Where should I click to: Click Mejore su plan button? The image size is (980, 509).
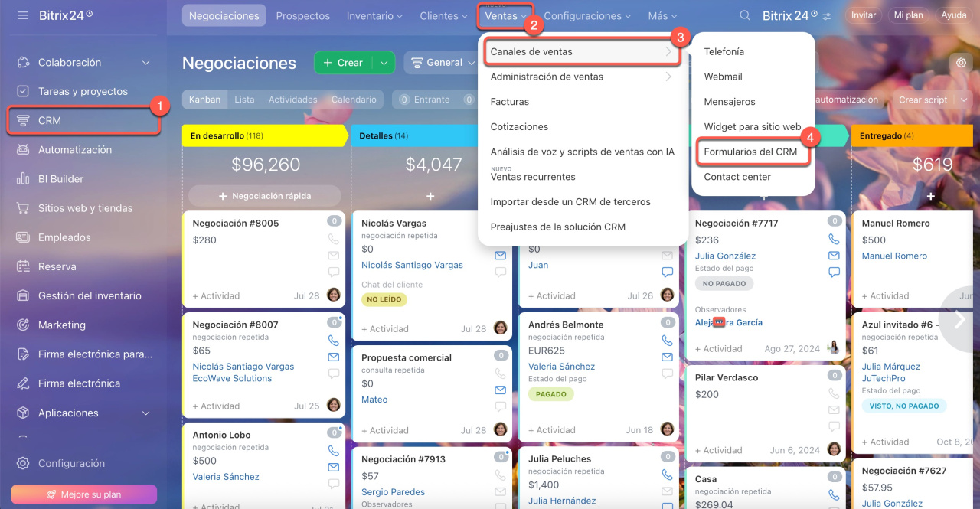point(84,494)
